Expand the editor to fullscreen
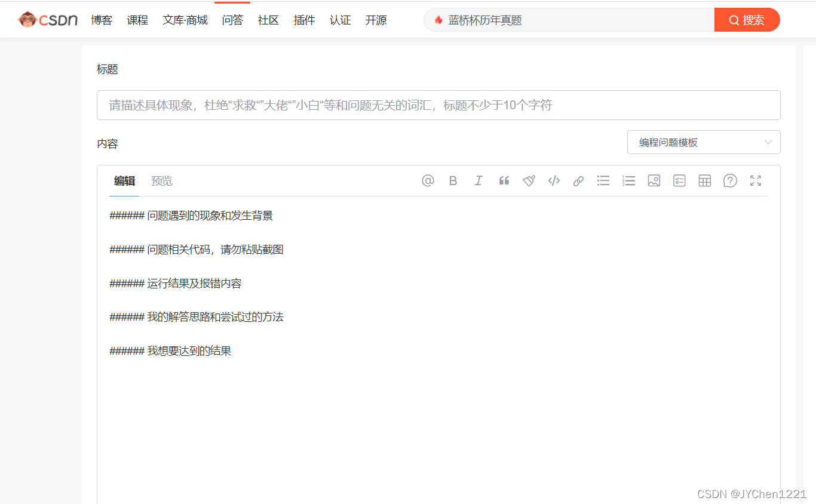 [756, 180]
